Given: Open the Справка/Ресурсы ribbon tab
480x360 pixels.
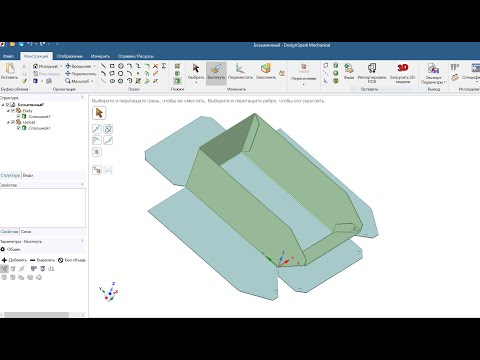Looking at the screenshot, I should pos(136,56).
